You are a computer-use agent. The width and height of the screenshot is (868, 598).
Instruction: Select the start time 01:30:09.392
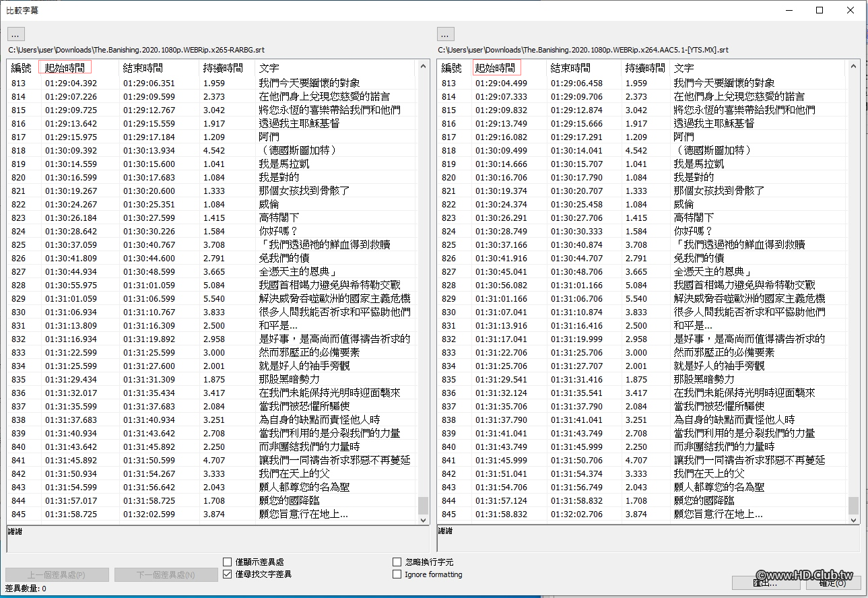pos(71,151)
